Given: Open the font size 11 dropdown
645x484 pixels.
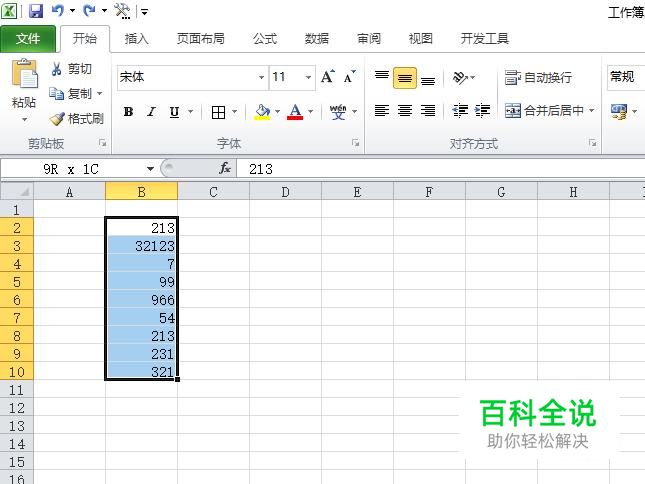Looking at the screenshot, I should (x=308, y=77).
